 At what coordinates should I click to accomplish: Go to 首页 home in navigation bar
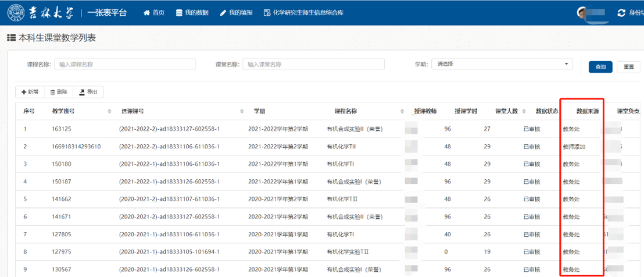click(x=154, y=13)
